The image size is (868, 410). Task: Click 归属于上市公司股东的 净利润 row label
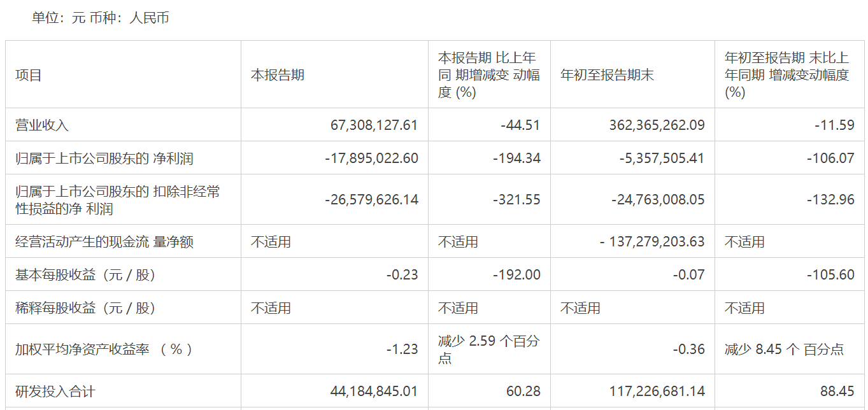pyautogui.click(x=104, y=158)
